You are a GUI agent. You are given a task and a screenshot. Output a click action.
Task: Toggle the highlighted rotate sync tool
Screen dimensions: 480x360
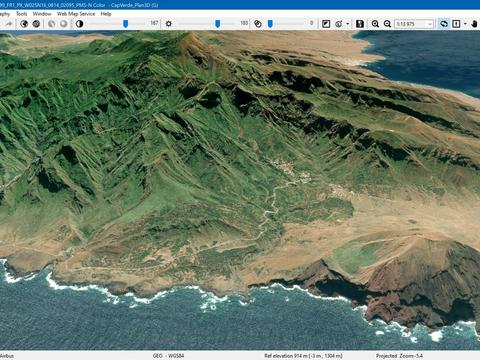tap(444, 24)
